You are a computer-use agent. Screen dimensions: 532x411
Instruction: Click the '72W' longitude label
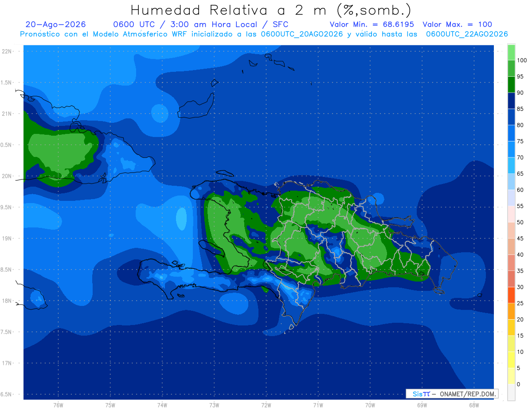266,405
